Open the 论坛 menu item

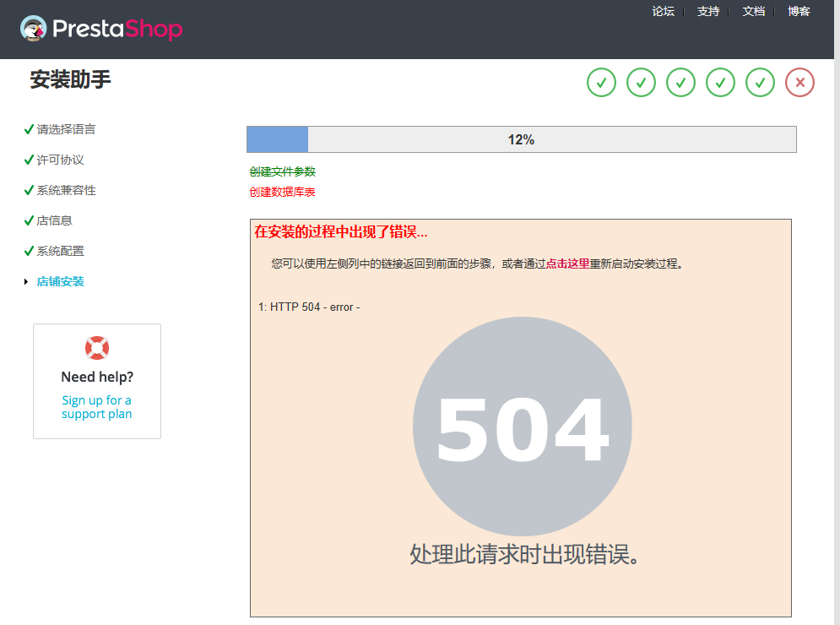point(664,12)
